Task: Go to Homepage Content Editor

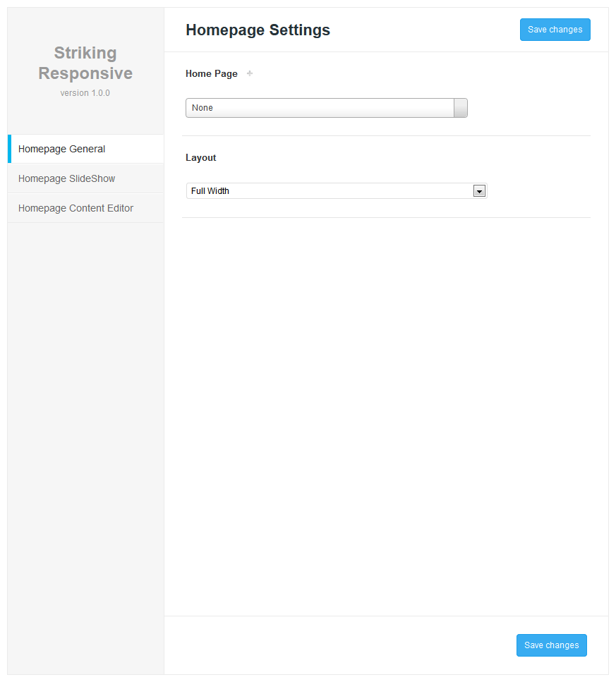Action: click(x=85, y=208)
